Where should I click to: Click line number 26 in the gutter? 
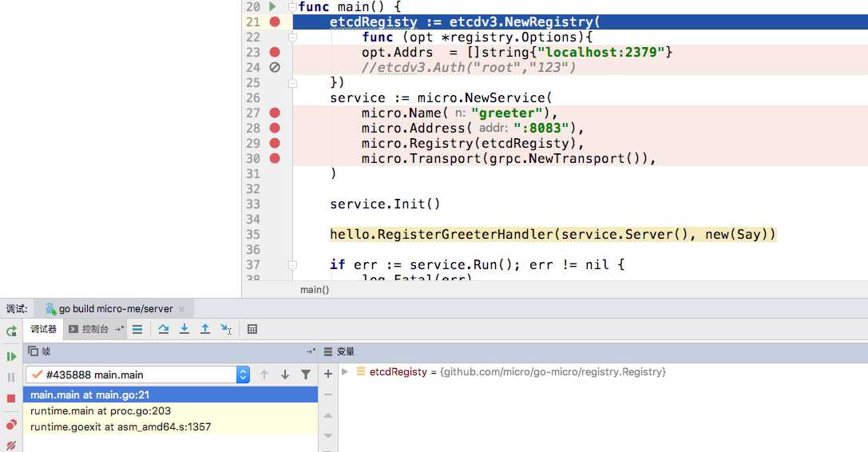[x=253, y=98]
